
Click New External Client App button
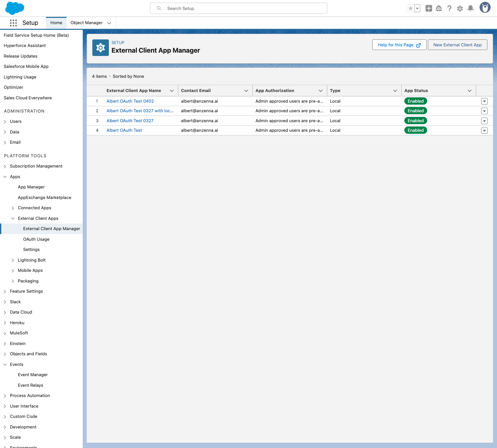(x=457, y=45)
